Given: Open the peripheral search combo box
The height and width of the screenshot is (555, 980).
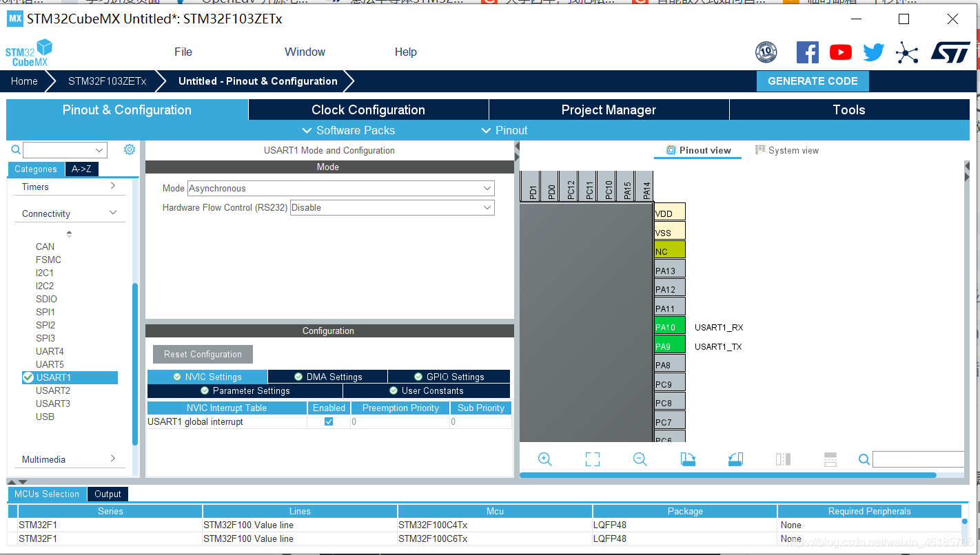Looking at the screenshot, I should tap(65, 149).
